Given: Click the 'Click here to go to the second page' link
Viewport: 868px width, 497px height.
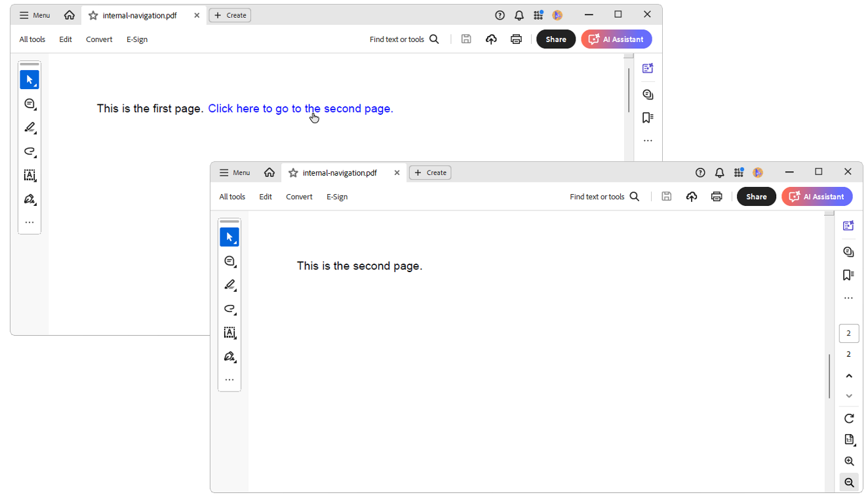Looking at the screenshot, I should pyautogui.click(x=300, y=109).
